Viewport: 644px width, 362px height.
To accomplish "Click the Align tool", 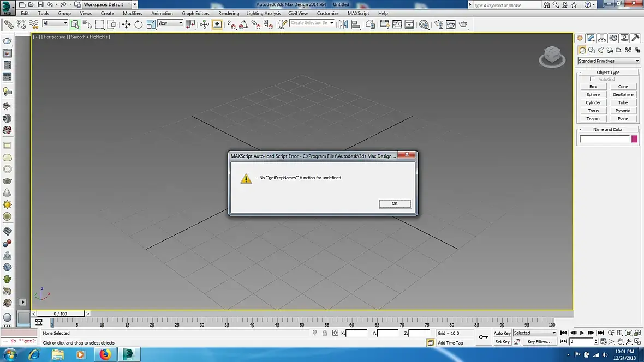I will 356,25.
